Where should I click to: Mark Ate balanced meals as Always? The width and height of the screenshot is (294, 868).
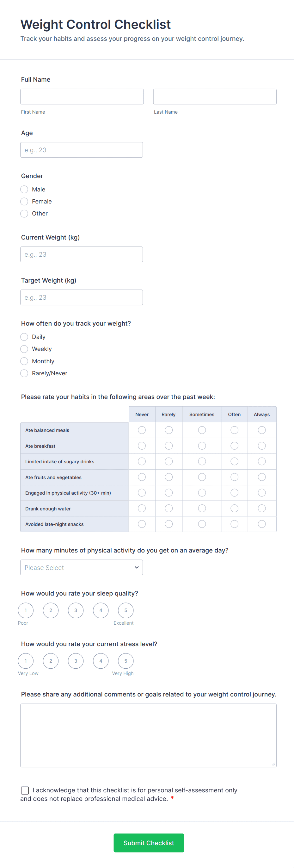tap(262, 430)
